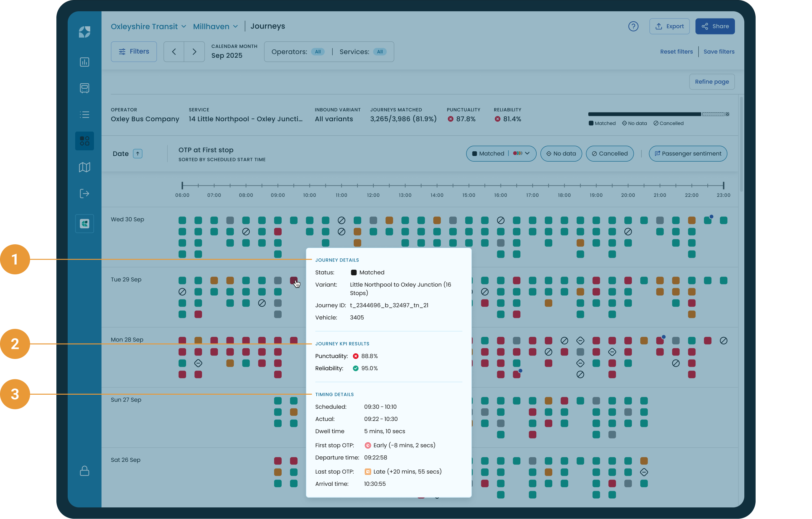The height and width of the screenshot is (519, 812).
Task: Click the Export button
Action: click(x=669, y=26)
